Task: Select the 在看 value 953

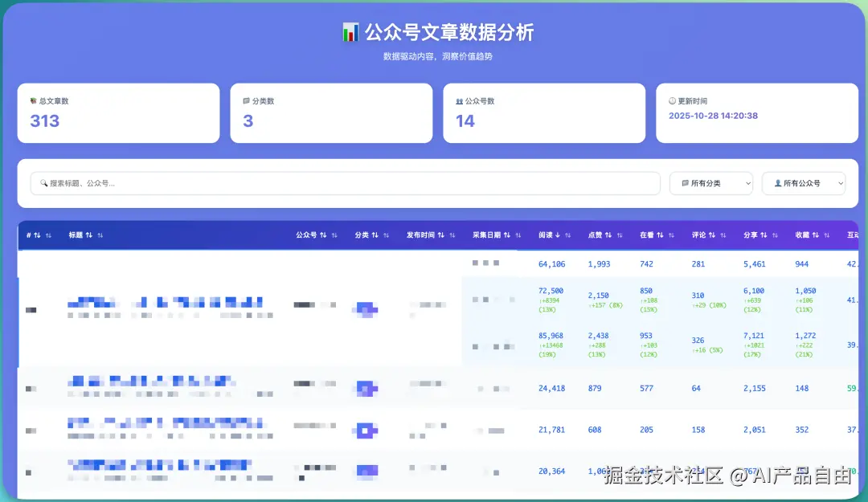Action: point(646,336)
